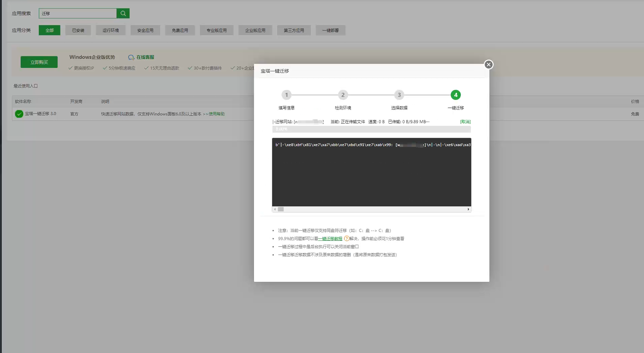Click the 30+款付费插件 feature text
Image resolution: width=644 pixels, height=353 pixels.
click(x=208, y=68)
